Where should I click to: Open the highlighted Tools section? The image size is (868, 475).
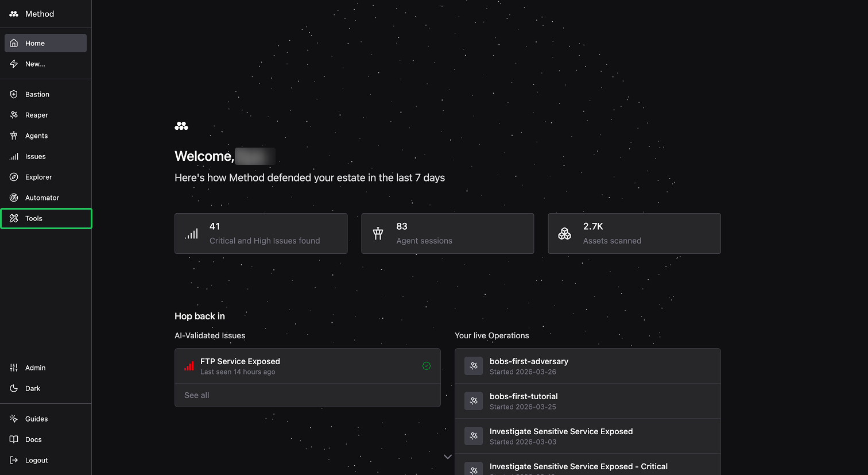tap(33, 218)
